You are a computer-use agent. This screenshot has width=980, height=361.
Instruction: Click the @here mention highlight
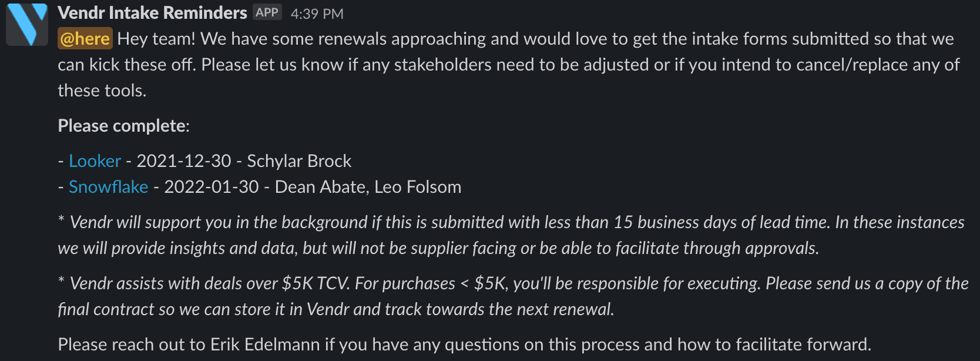point(84,38)
